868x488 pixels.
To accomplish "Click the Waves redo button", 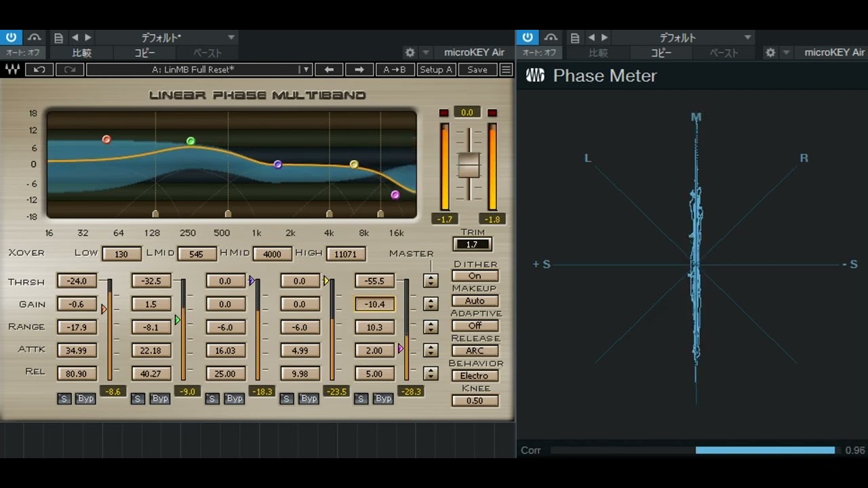I will point(70,69).
